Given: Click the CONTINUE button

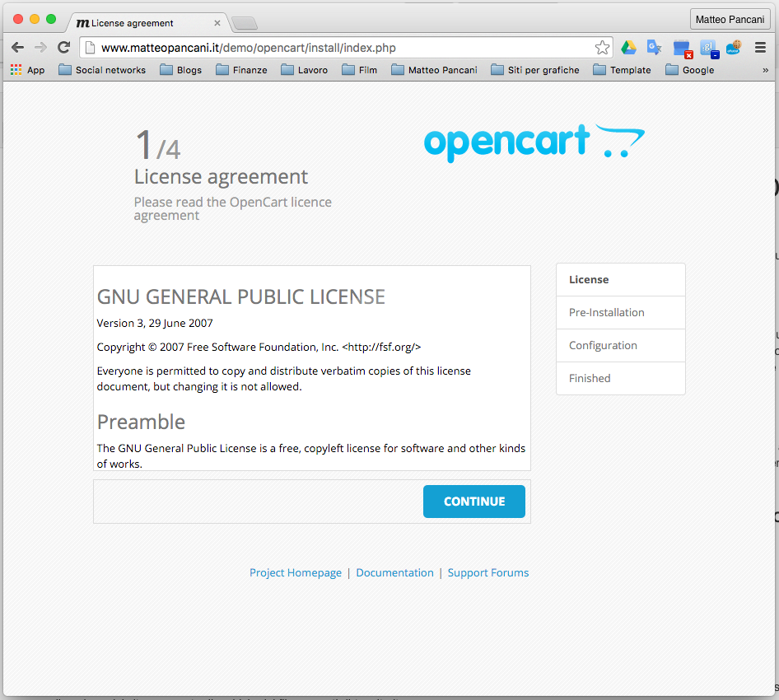Looking at the screenshot, I should coord(474,502).
